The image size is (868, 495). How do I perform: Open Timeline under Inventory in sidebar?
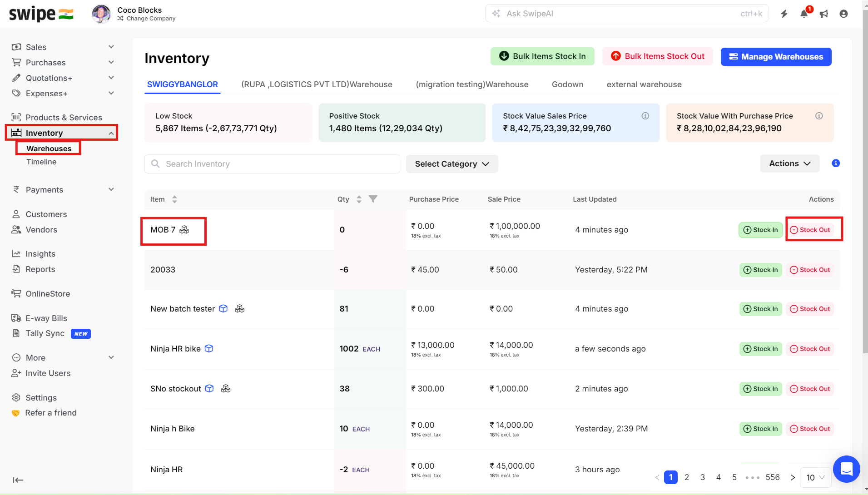tap(41, 162)
